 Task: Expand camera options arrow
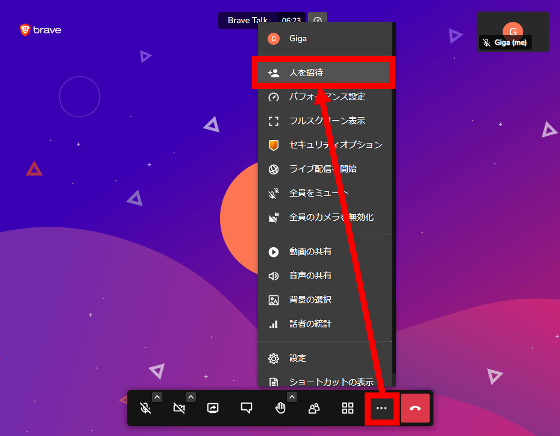point(191,397)
